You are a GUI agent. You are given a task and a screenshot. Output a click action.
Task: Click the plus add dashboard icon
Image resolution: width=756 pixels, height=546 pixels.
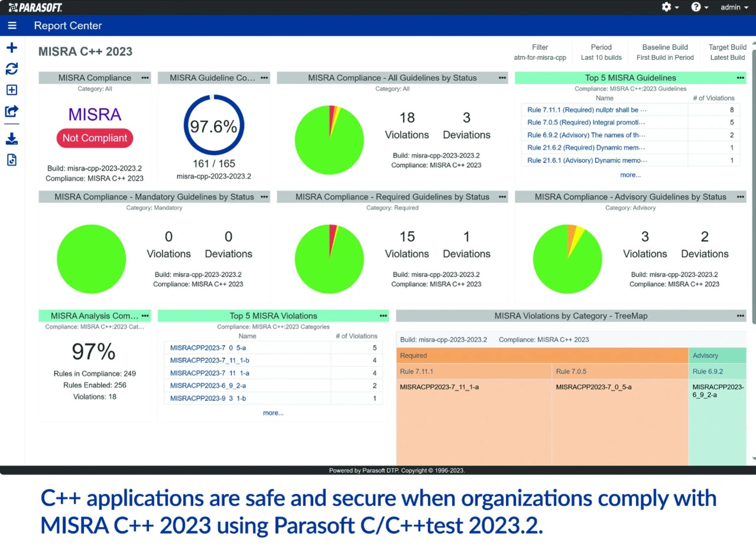point(12,48)
